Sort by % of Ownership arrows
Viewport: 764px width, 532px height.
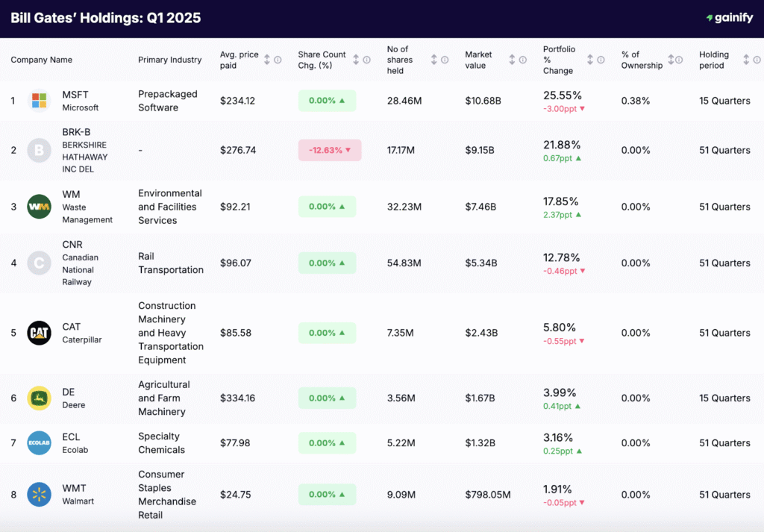pos(671,60)
